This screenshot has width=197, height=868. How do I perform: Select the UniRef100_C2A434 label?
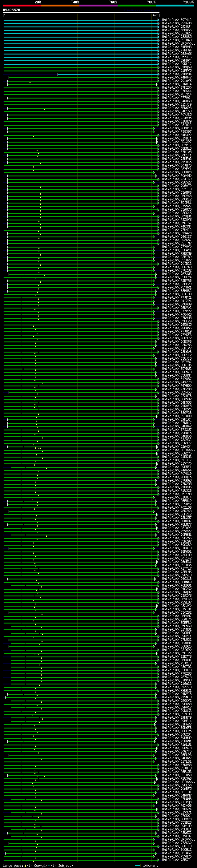point(177,446)
